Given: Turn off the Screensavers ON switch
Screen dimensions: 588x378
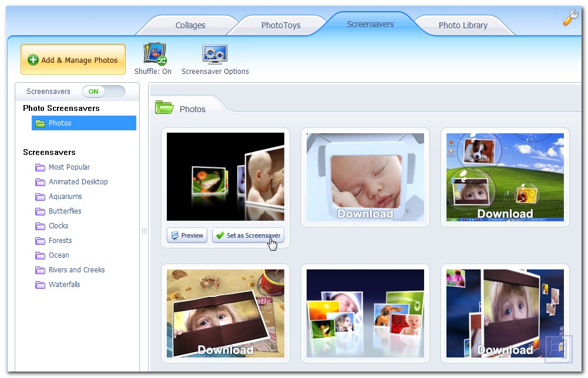Looking at the screenshot, I should coord(103,92).
